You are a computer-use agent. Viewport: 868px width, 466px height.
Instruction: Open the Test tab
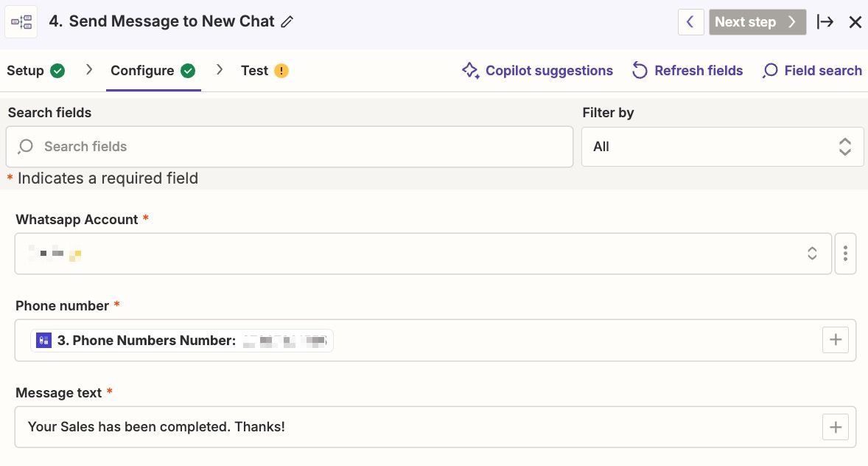point(265,70)
